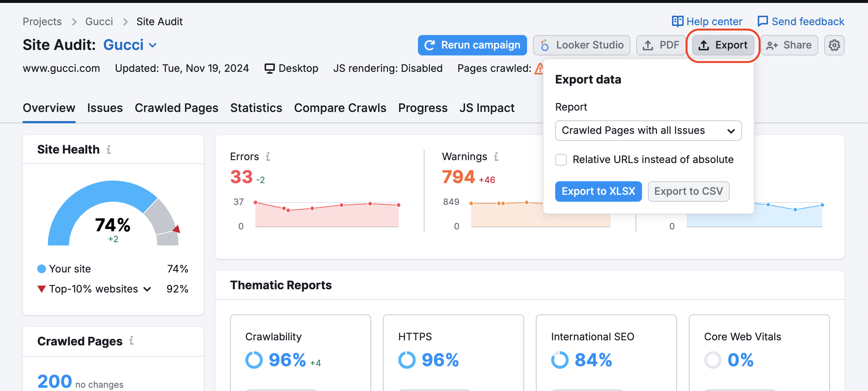Screen dimensions: 868x391
Task: Open International SEO thematic report
Action: coord(593,337)
